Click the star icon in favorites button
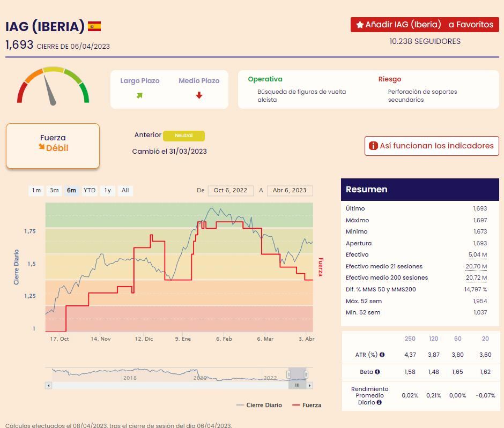The image size is (504, 428). coord(360,25)
